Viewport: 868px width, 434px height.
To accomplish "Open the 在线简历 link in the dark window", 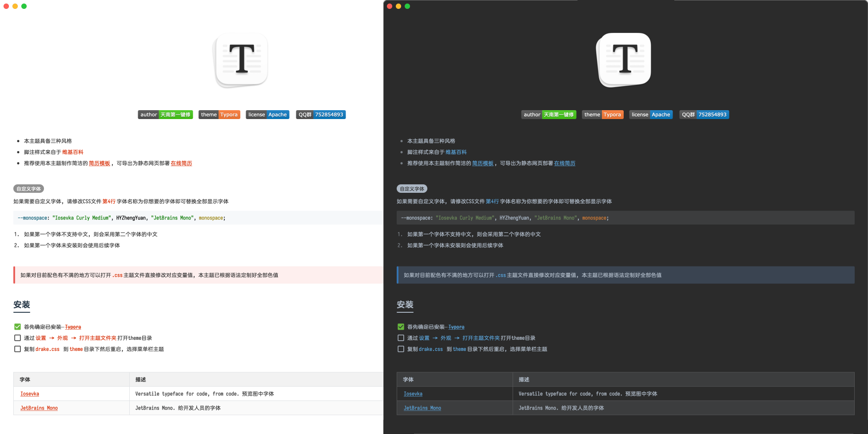I will point(565,163).
